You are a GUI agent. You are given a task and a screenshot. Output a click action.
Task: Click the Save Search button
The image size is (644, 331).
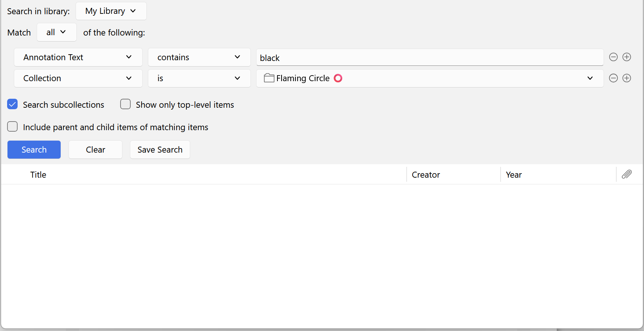point(160,150)
